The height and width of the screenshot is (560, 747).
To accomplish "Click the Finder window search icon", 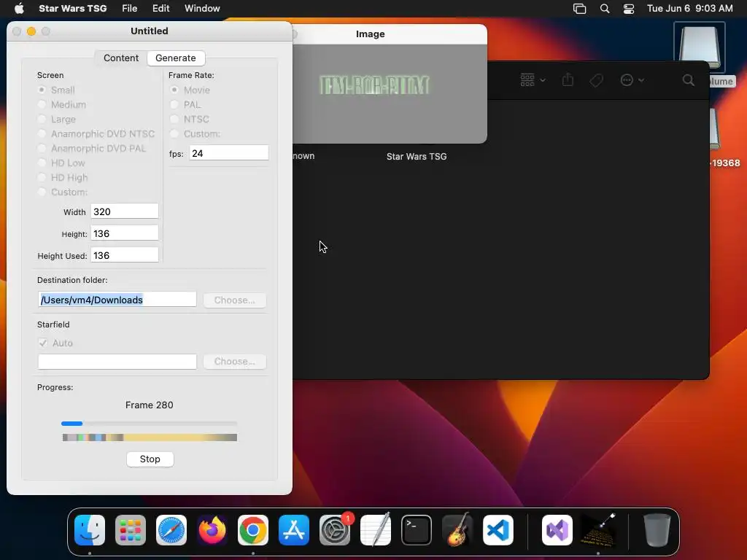I will 689,80.
